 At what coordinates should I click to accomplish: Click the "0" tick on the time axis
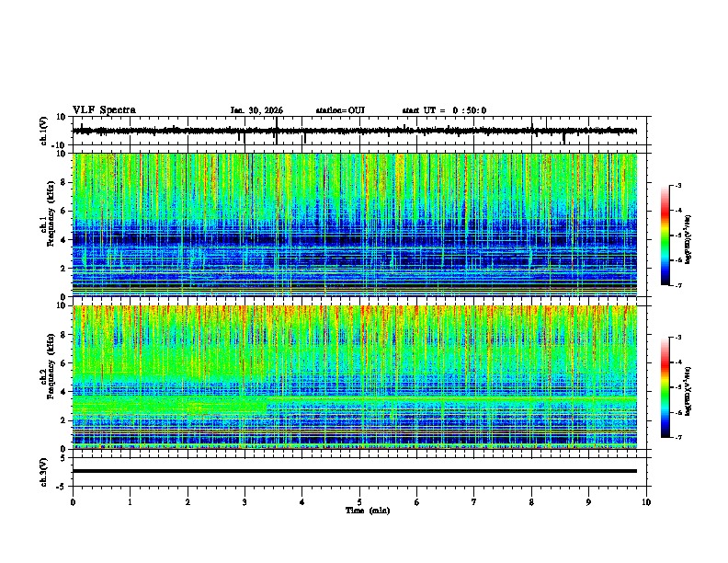click(x=73, y=502)
